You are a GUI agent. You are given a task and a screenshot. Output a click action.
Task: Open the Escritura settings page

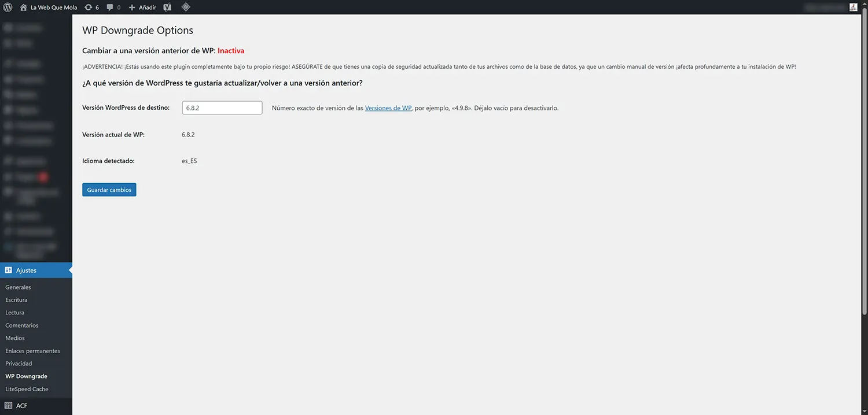[16, 299]
